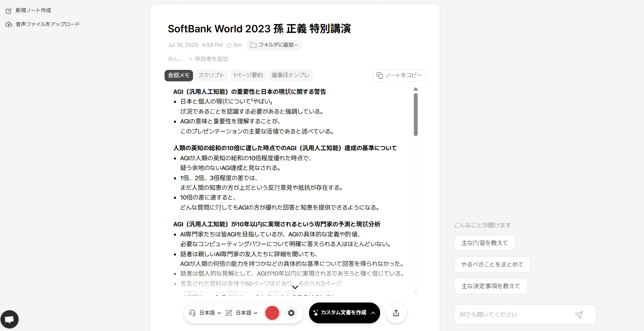Switch to the スクリプト tab

pos(211,75)
